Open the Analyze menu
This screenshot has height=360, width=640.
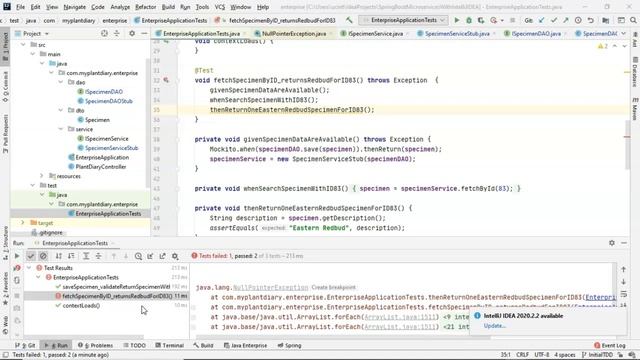pyautogui.click(x=120, y=7)
